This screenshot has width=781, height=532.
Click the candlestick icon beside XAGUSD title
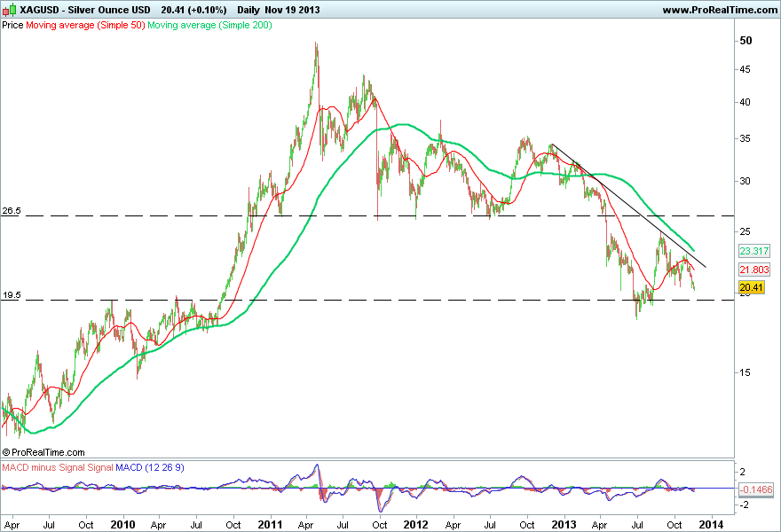click(x=9, y=10)
